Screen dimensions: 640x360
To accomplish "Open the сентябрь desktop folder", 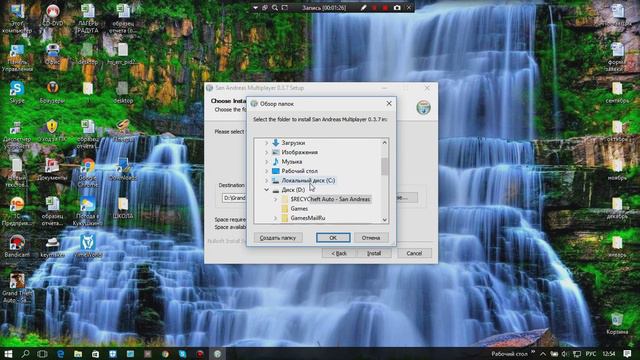I will pos(617,92).
